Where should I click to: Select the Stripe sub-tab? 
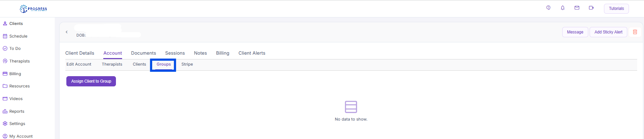[187, 64]
